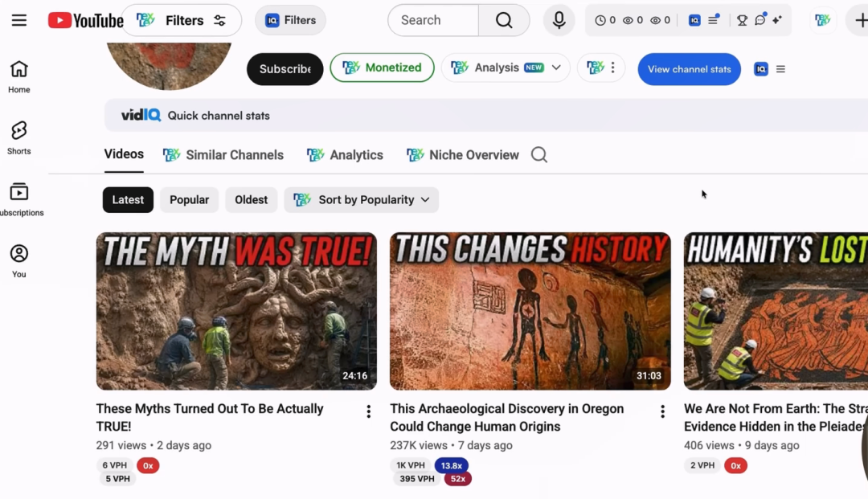
Task: Open the Similar Channels tab
Action: click(x=223, y=155)
